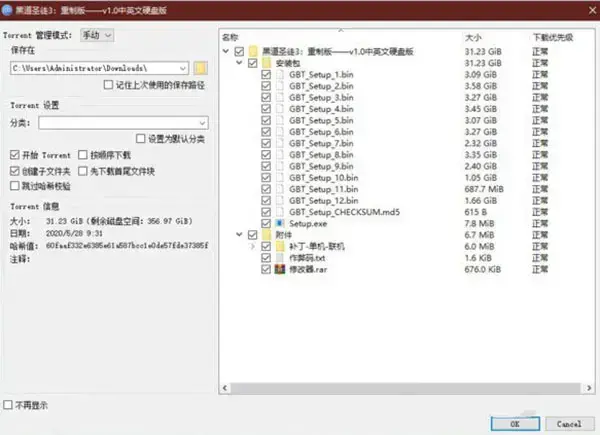
Task: Click the 687.7 MiB size cell
Action: pyautogui.click(x=484, y=189)
